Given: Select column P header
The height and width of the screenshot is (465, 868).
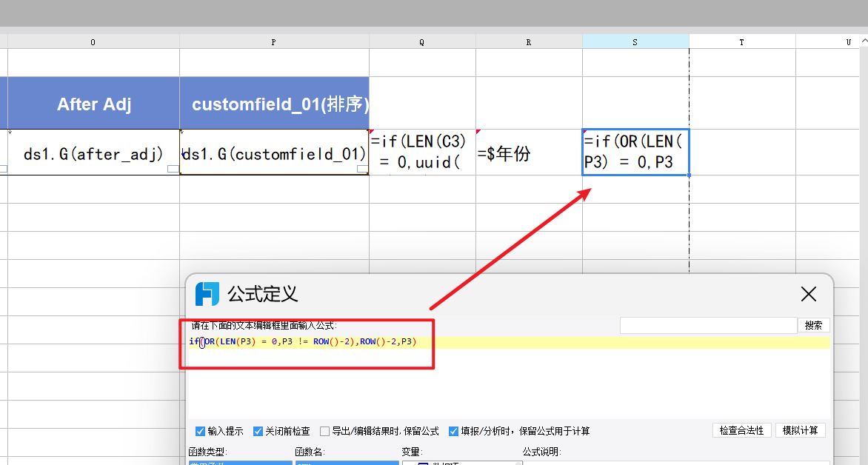Looking at the screenshot, I should [274, 42].
